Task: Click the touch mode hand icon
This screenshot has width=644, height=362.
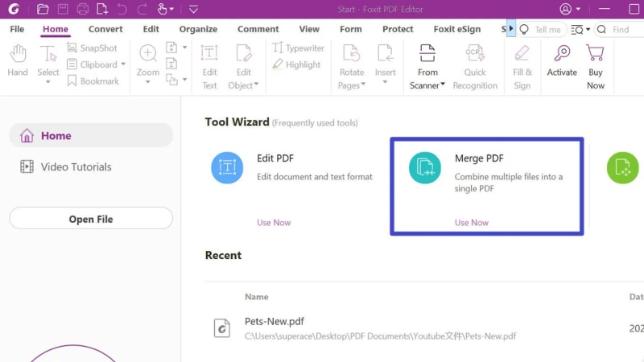Action: pyautogui.click(x=163, y=9)
